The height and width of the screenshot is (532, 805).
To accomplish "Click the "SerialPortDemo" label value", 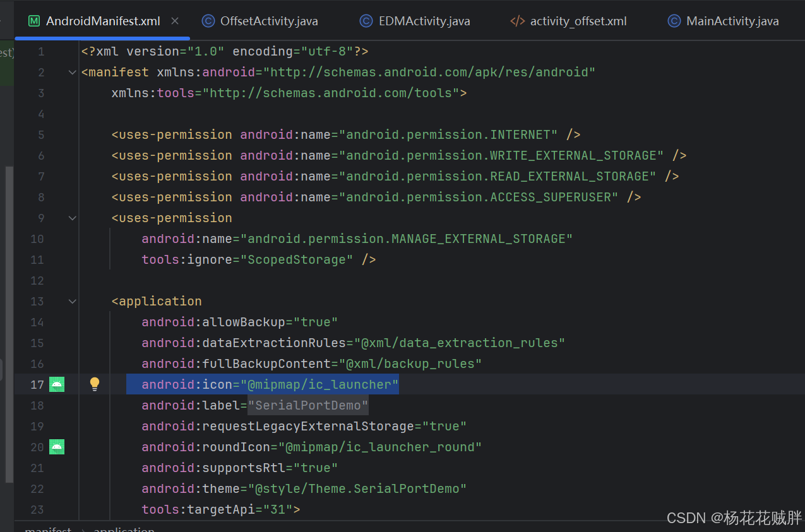I will click(308, 405).
